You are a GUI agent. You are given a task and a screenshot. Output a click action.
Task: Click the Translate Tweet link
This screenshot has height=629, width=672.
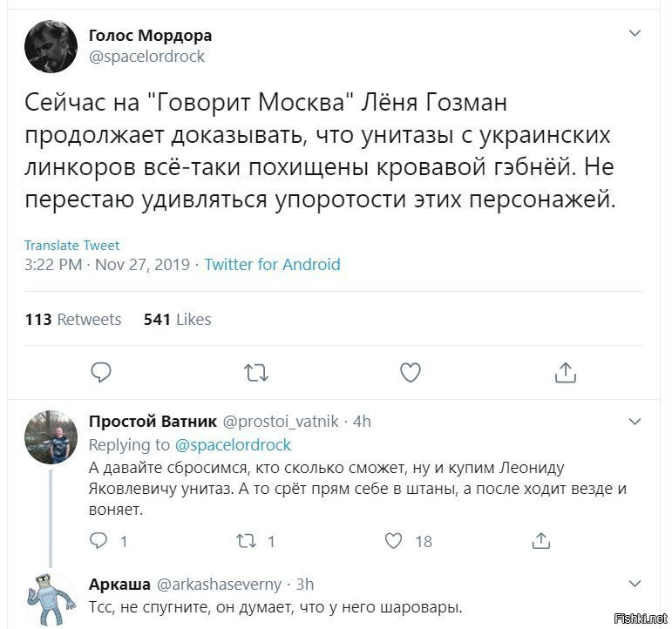pos(71,245)
